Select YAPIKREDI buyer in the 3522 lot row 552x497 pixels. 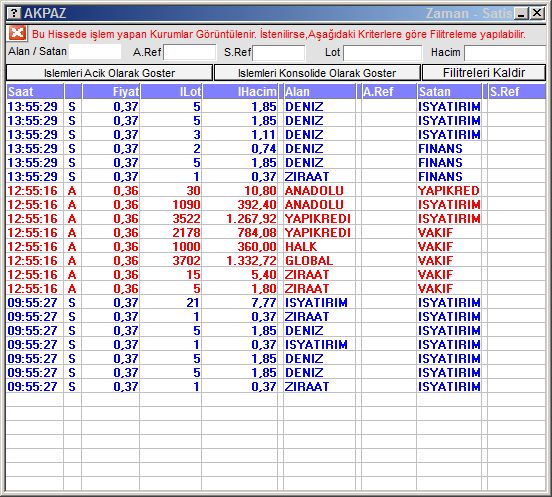coord(318,219)
